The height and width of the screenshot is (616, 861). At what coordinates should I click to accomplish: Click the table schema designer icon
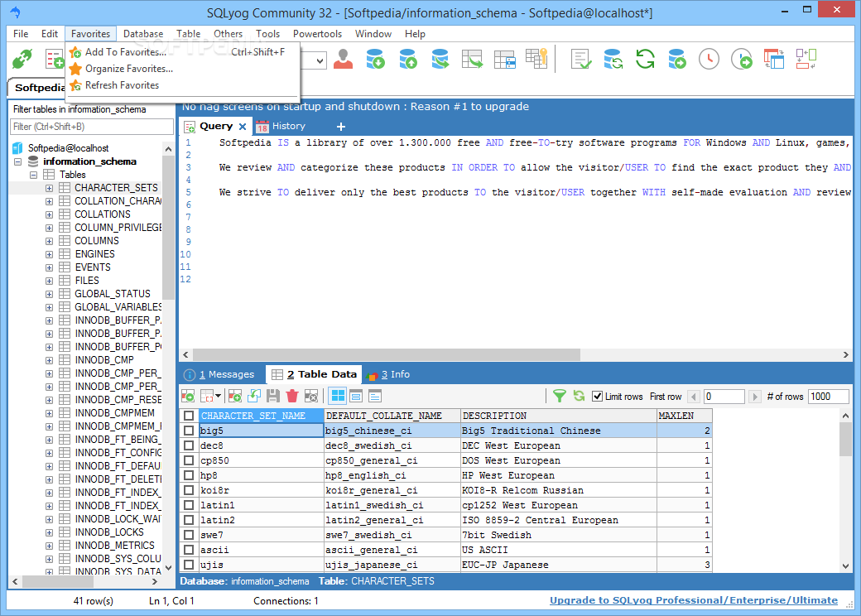(505, 59)
